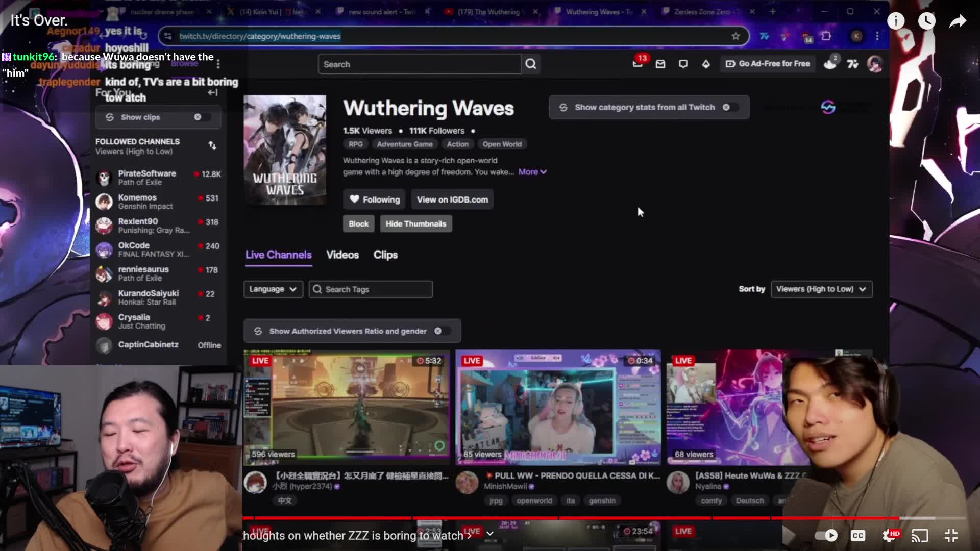The width and height of the screenshot is (980, 551).
Task: Switch to the new sound alert browser tab
Action: tap(381, 12)
